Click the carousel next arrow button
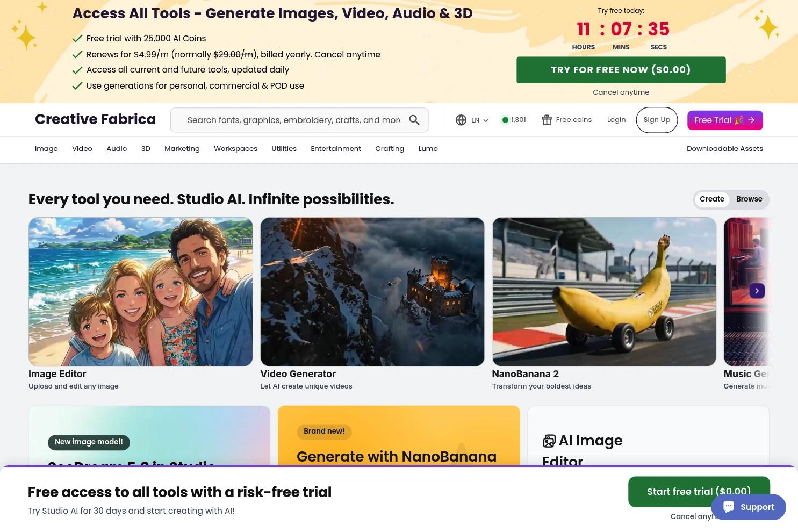This screenshot has width=798, height=532. [x=757, y=291]
